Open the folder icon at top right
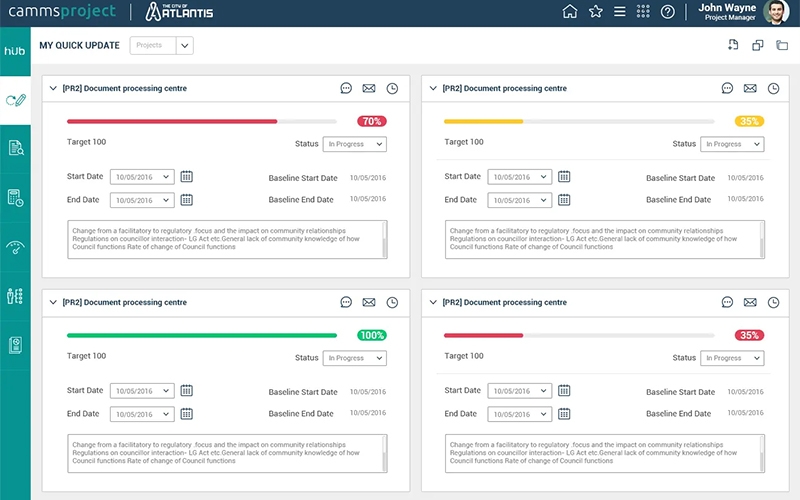This screenshot has height=500, width=800. (782, 45)
